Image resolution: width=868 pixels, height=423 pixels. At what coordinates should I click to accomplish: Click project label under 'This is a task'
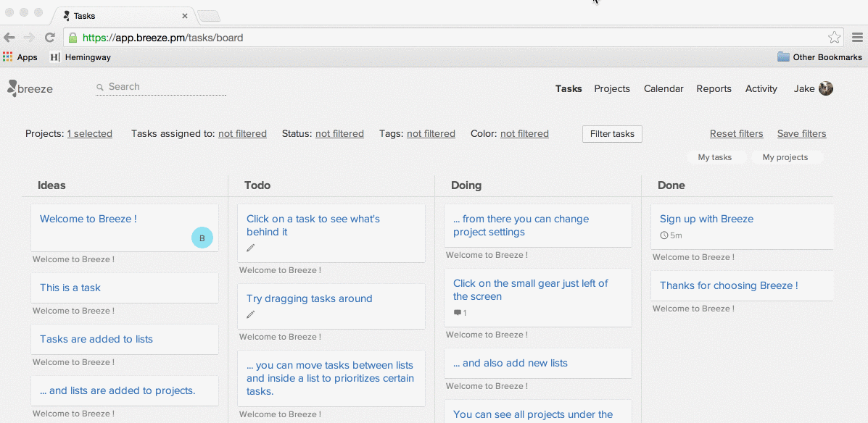74,310
